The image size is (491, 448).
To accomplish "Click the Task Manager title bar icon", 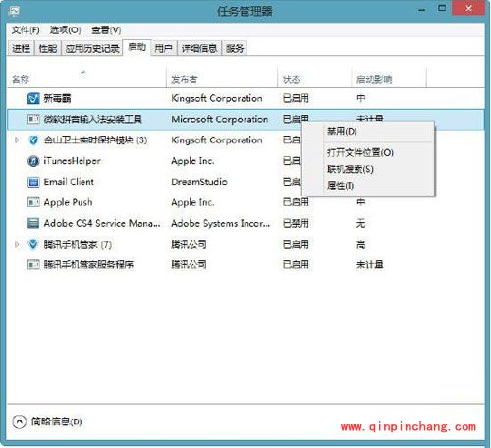I will tap(14, 12).
